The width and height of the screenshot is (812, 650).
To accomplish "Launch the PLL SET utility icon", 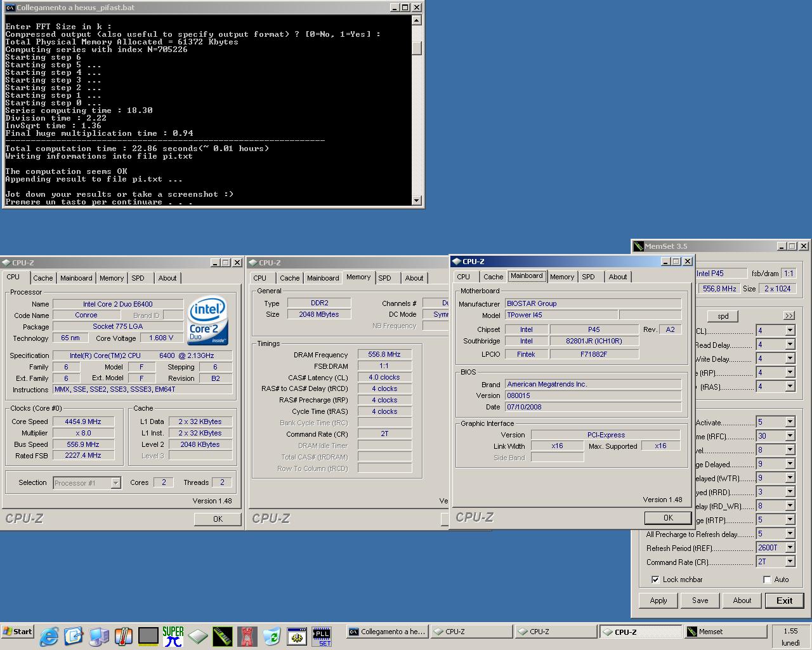I will click(322, 635).
